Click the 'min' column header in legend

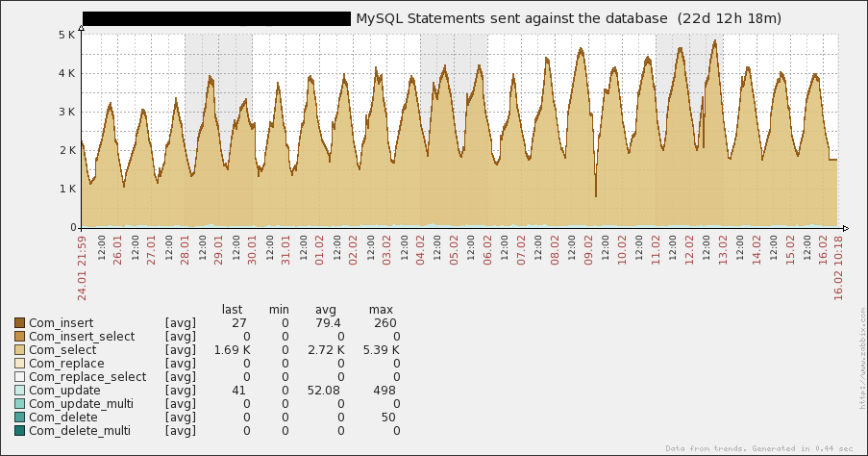279,310
